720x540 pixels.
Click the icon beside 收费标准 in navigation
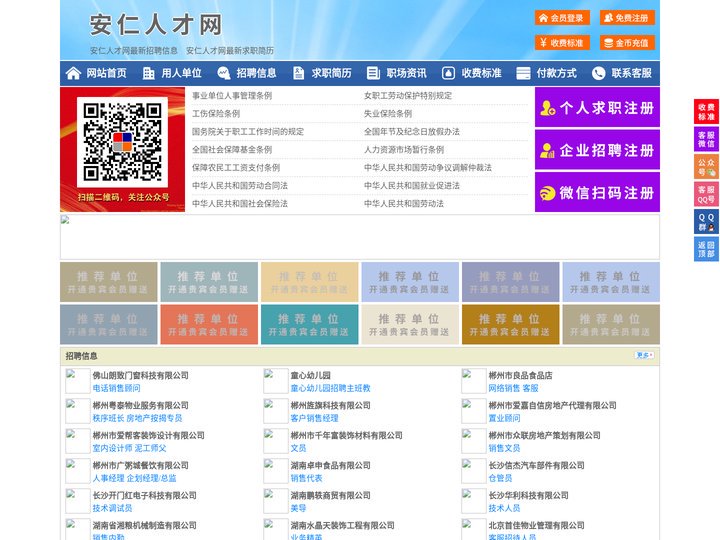pos(448,73)
